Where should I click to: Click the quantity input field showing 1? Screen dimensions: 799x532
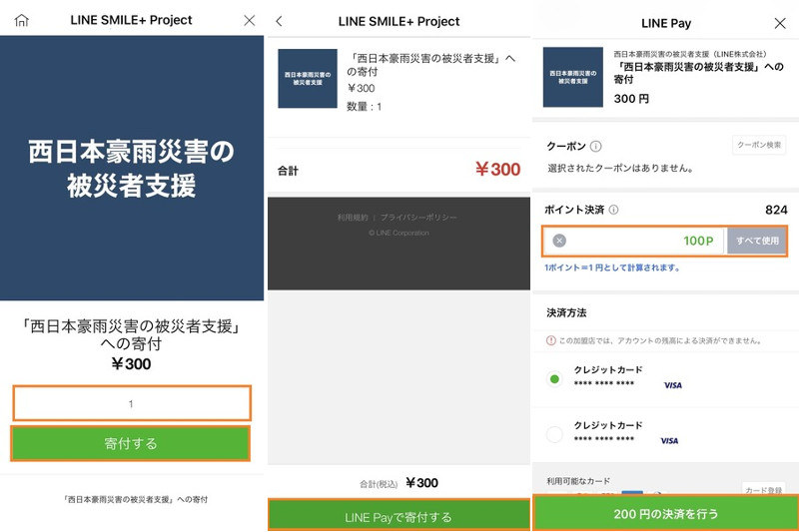pos(132,403)
